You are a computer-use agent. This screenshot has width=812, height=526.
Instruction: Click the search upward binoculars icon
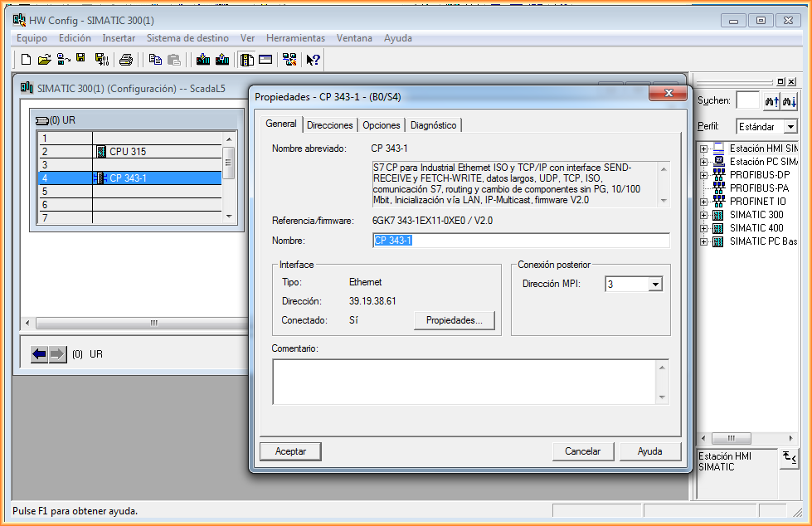pos(771,100)
